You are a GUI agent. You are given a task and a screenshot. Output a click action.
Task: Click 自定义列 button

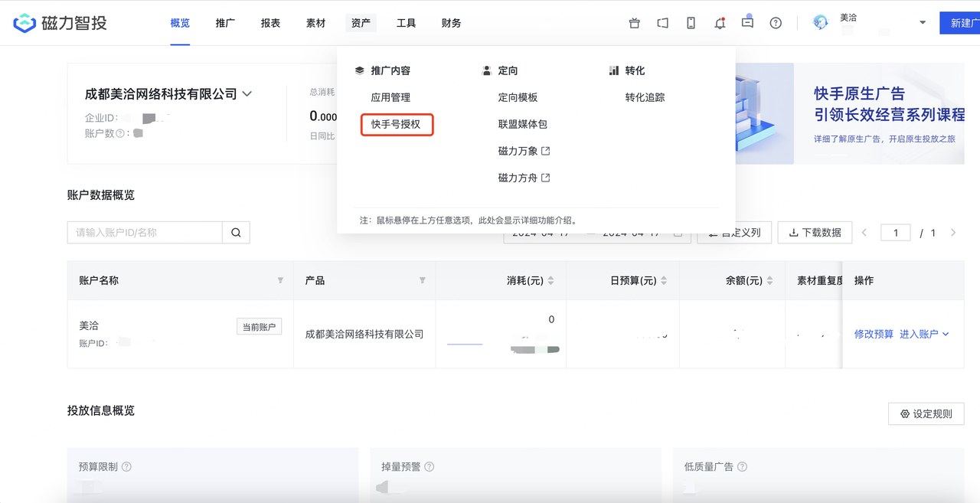[733, 233]
